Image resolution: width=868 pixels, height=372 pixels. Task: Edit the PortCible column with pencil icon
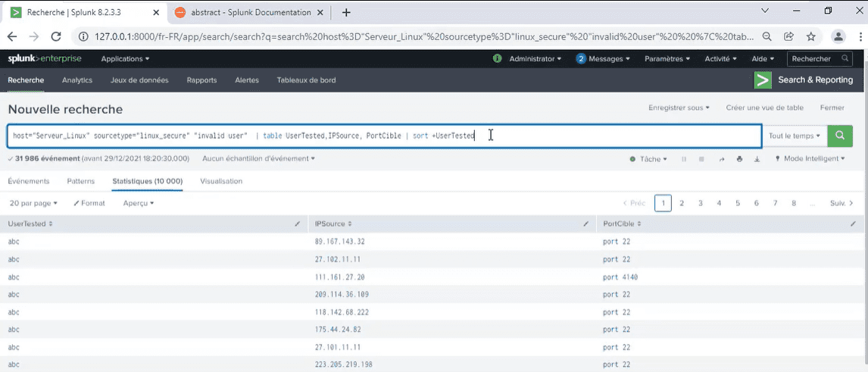point(853,224)
